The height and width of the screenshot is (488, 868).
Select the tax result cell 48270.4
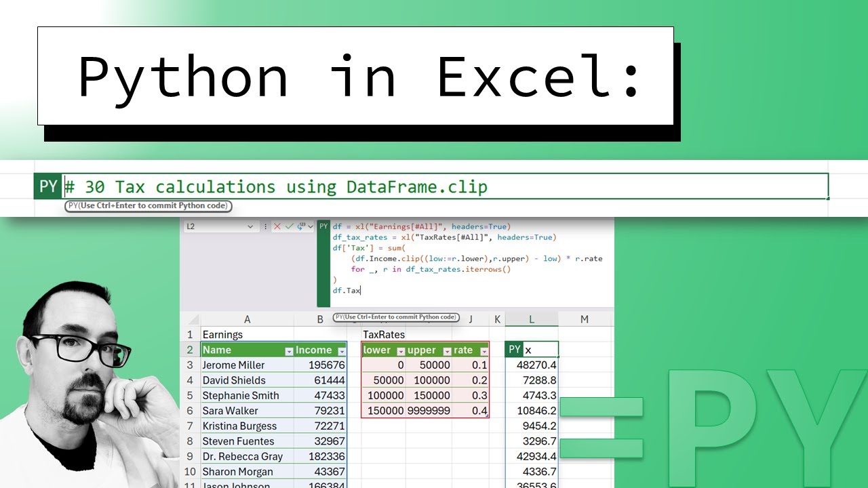[532, 365]
